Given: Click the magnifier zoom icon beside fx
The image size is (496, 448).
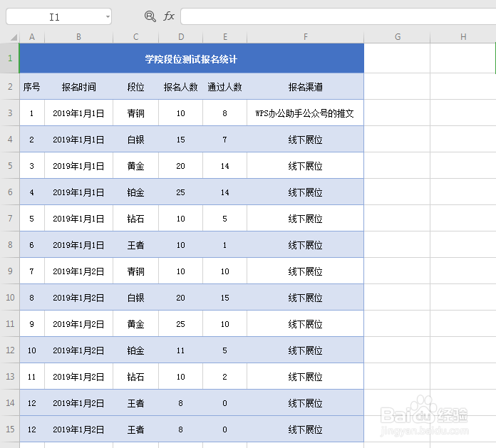Looking at the screenshot, I should 150,16.
